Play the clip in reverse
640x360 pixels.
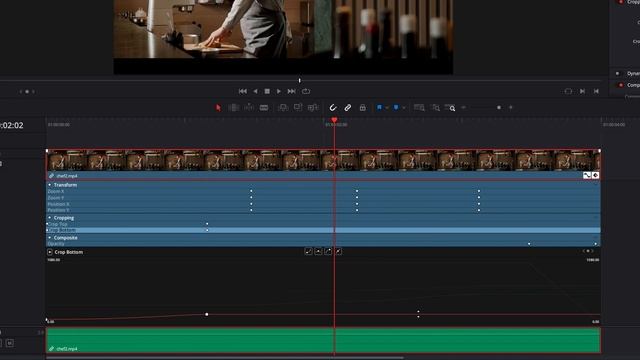click(x=255, y=91)
